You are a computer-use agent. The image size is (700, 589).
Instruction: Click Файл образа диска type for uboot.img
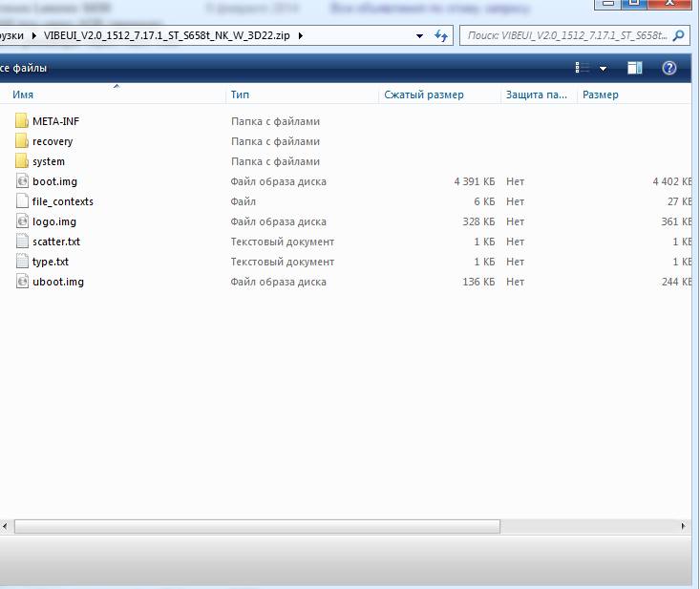278,282
